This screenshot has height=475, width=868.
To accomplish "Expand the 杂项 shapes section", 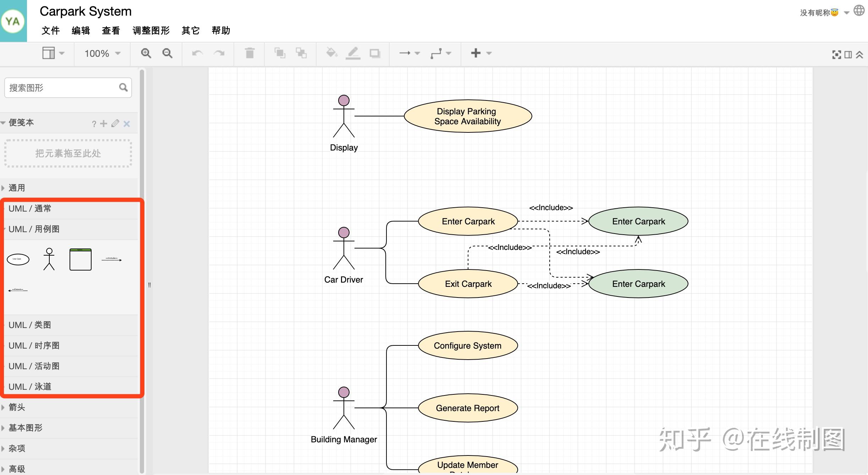I will click(69, 448).
